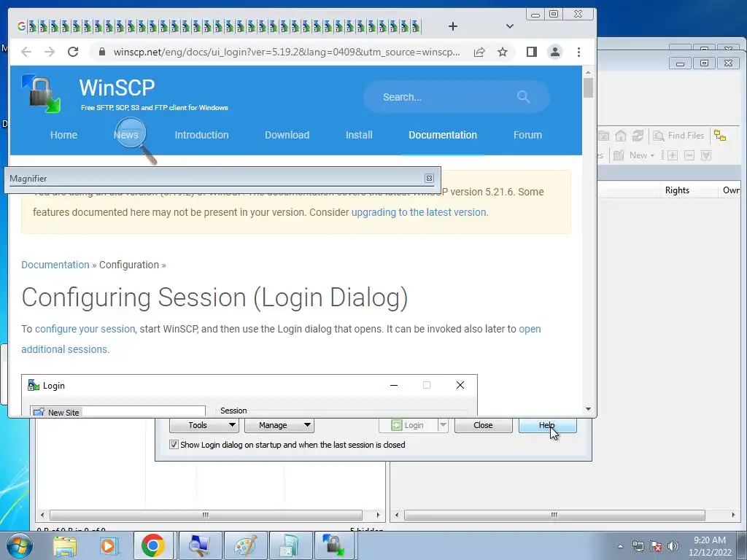Click the WinSCP padlock logo on the page

[x=42, y=94]
